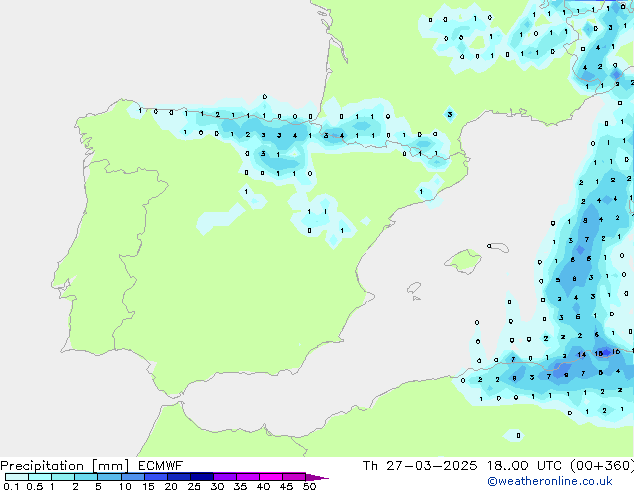Click the '14' precipitation value on the map
The height and width of the screenshot is (490, 634).
581,355
